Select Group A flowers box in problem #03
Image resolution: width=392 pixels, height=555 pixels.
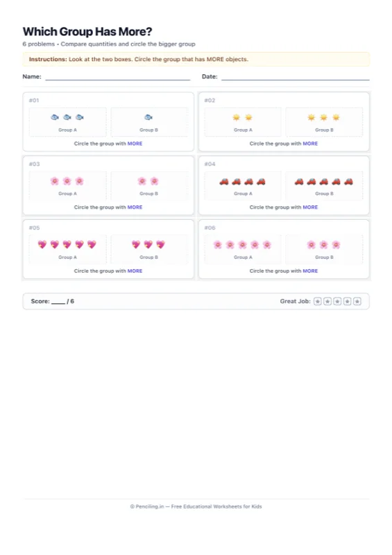[x=67, y=186]
